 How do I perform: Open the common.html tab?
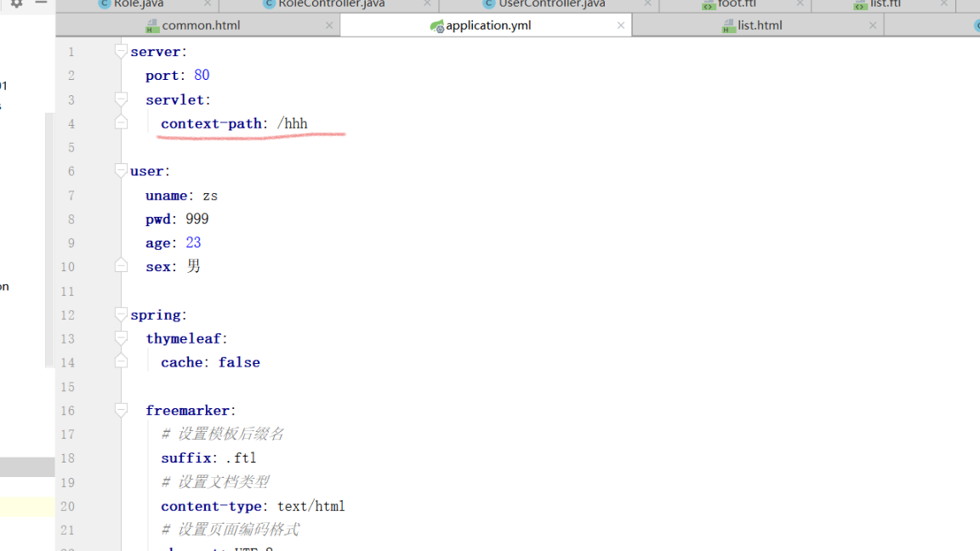pos(198,26)
